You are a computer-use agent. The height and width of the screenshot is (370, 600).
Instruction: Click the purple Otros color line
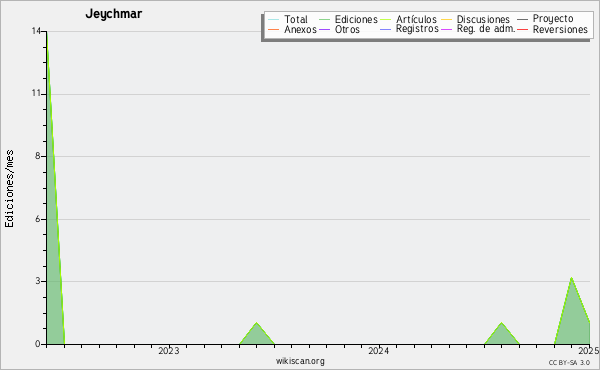pos(324,29)
